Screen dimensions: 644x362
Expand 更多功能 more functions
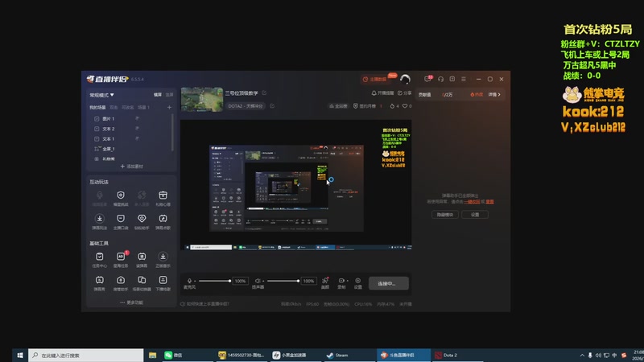pos(131,302)
